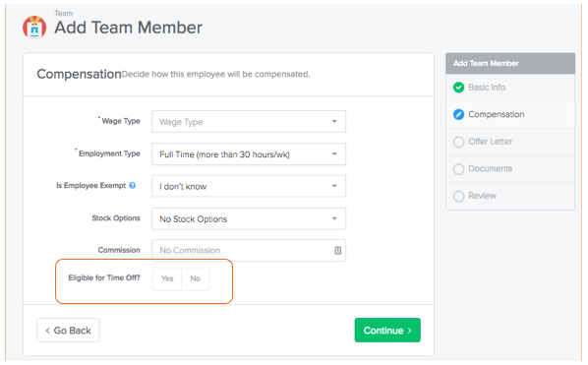Click the icon inside the Commission field
Image resolution: width=588 pixels, height=365 pixels.
[x=337, y=251]
